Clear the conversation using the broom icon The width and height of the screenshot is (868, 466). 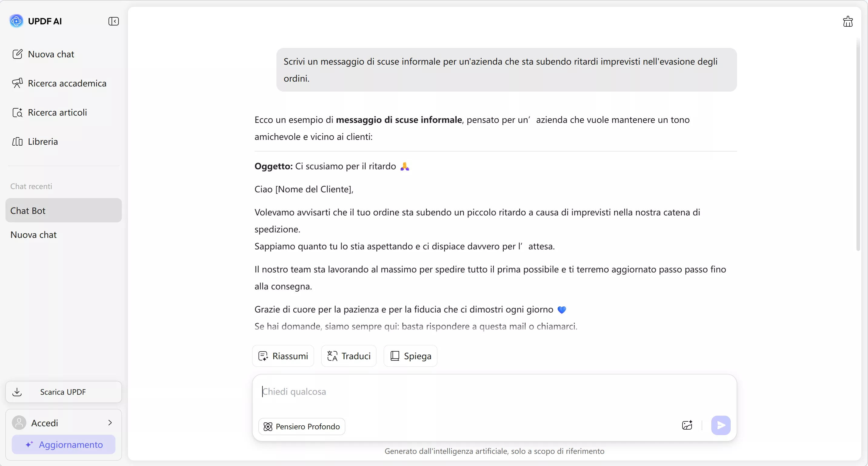point(847,21)
